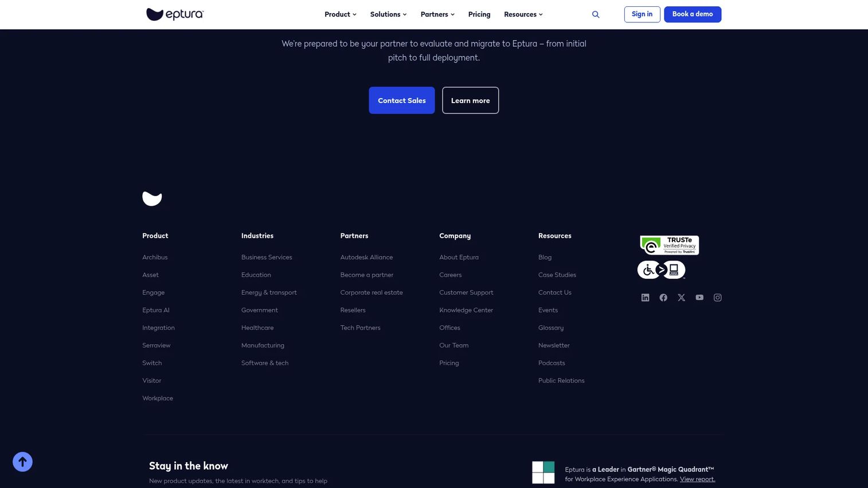Click the Eptura logo in header
This screenshot has width=868, height=488.
click(x=175, y=14)
